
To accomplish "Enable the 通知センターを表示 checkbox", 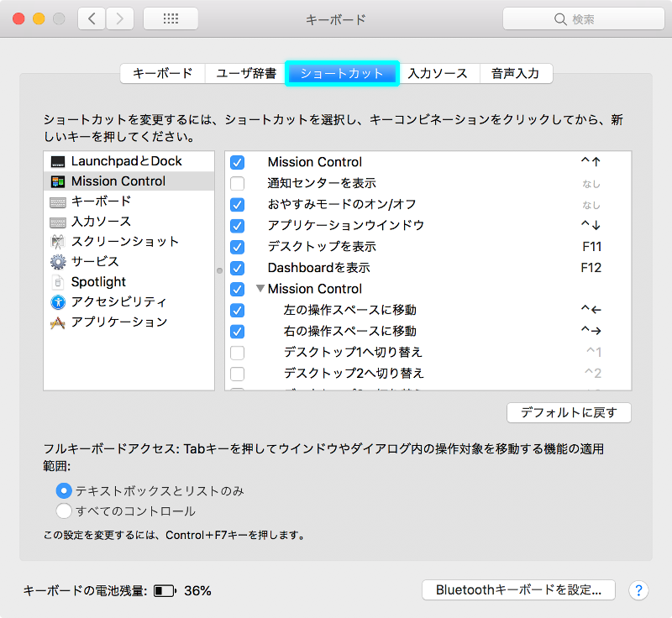I will click(x=238, y=183).
